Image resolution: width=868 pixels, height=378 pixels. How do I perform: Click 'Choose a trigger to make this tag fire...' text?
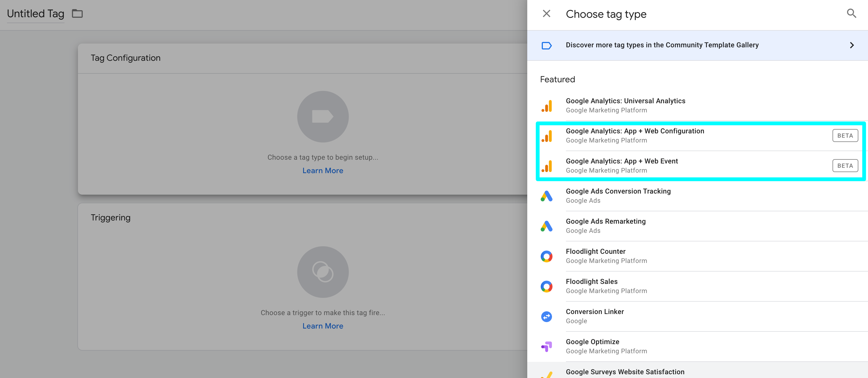click(322, 313)
